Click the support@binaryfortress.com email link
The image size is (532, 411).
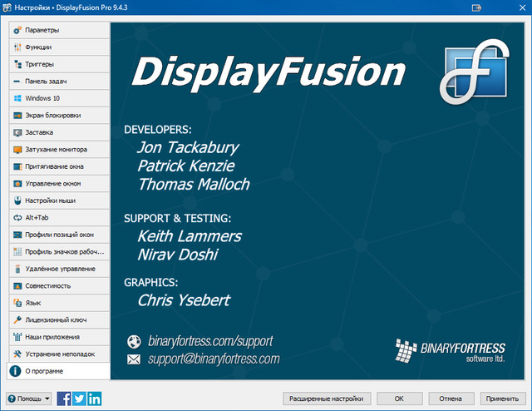(x=214, y=359)
